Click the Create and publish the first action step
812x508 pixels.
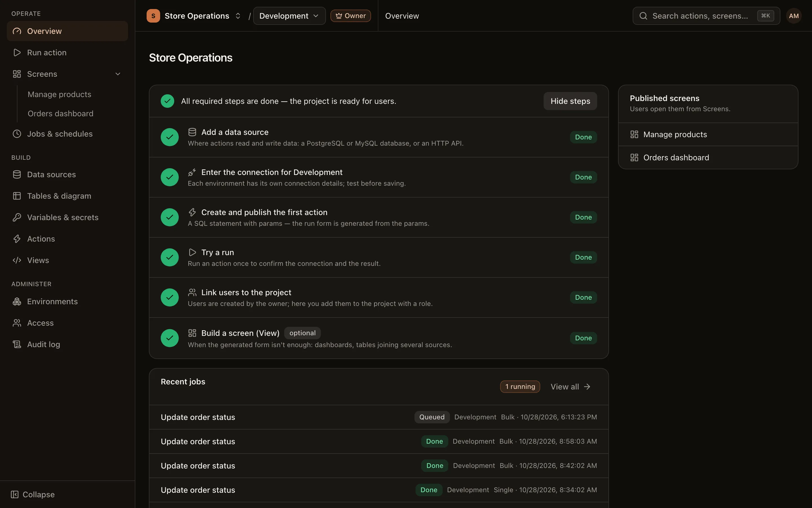pyautogui.click(x=379, y=217)
